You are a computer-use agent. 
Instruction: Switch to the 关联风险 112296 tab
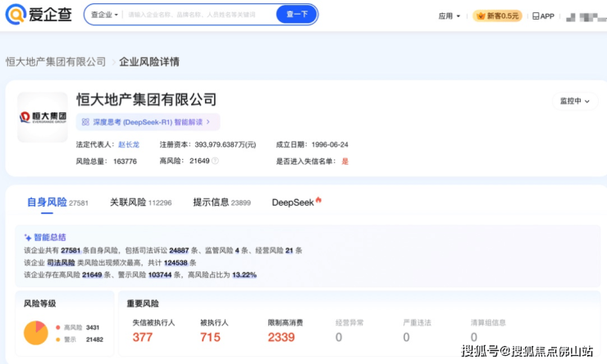coord(141,202)
